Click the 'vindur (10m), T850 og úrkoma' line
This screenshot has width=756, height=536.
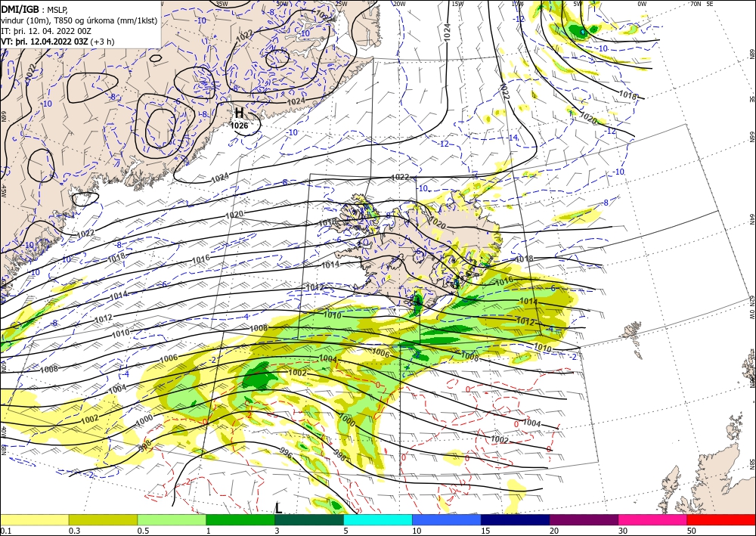79,20
